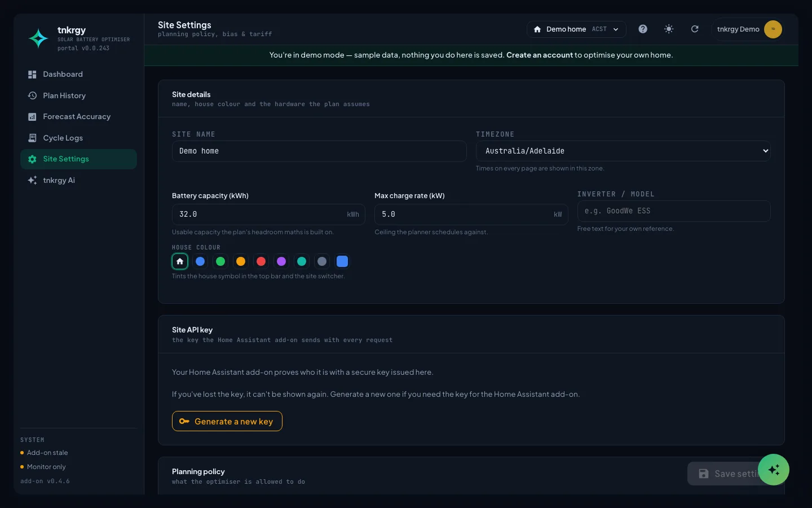Viewport: 812px width, 508px height.
Task: Select the red house colour
Action: click(x=261, y=261)
